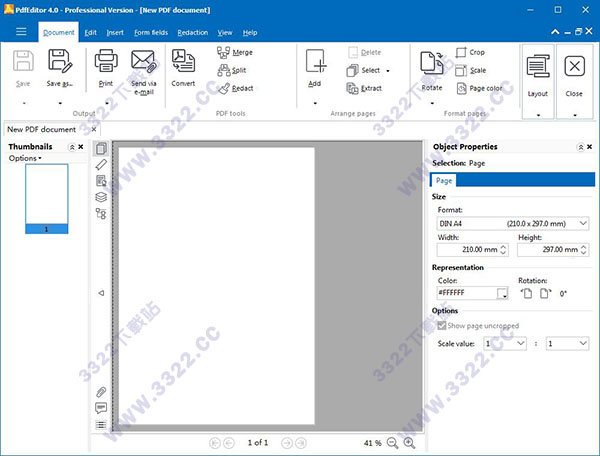
Task: Open the hamburger main menu
Action: [x=21, y=31]
